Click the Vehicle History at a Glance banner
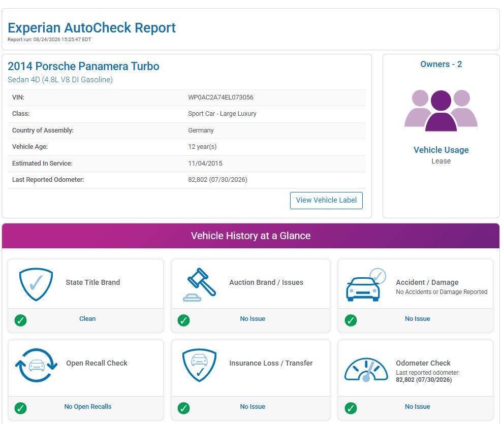Image resolution: width=504 pixels, height=424 pixels. (x=250, y=236)
